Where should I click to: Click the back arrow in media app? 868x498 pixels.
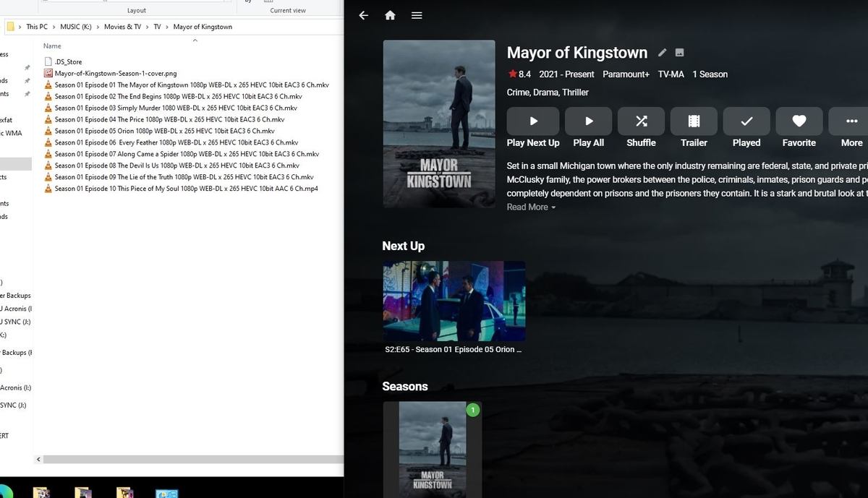tap(364, 15)
